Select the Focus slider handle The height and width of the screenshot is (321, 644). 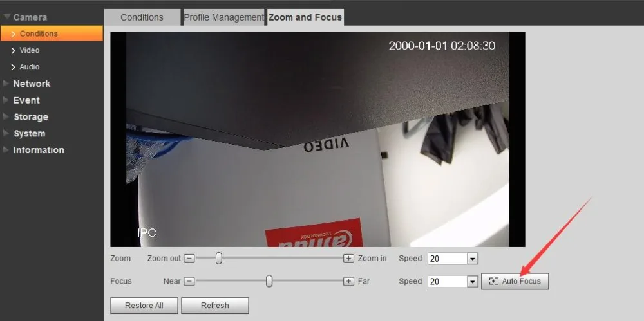[x=269, y=281]
